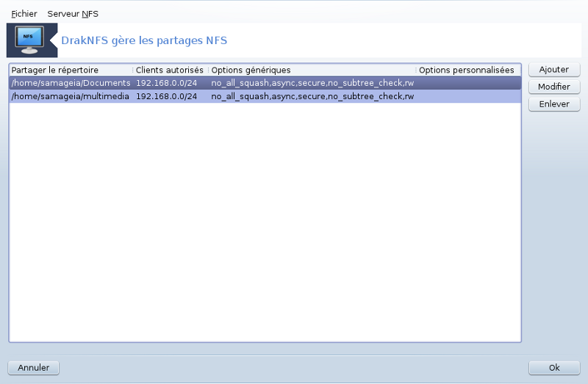Sort by Partager le répertoire column header
Screen dimensions: 588x384
coord(71,70)
